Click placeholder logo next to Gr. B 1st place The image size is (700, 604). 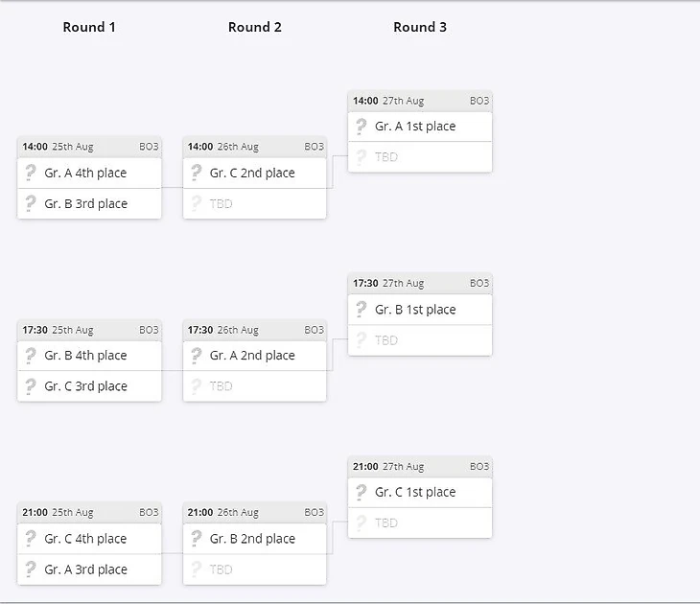click(362, 309)
